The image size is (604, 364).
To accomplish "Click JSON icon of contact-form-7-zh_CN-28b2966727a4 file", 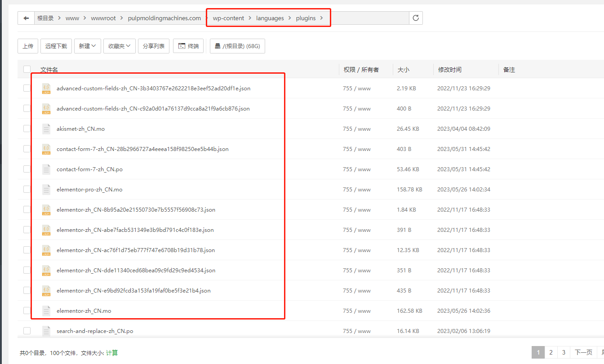I will [46, 149].
